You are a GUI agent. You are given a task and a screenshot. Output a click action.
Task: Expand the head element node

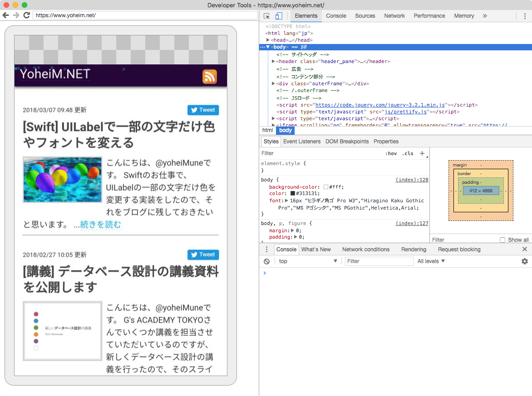click(x=268, y=40)
